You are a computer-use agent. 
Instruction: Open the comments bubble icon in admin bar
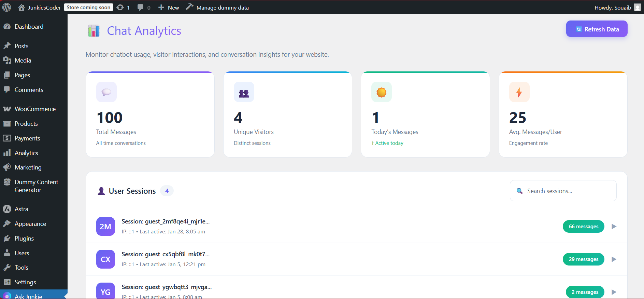click(140, 8)
